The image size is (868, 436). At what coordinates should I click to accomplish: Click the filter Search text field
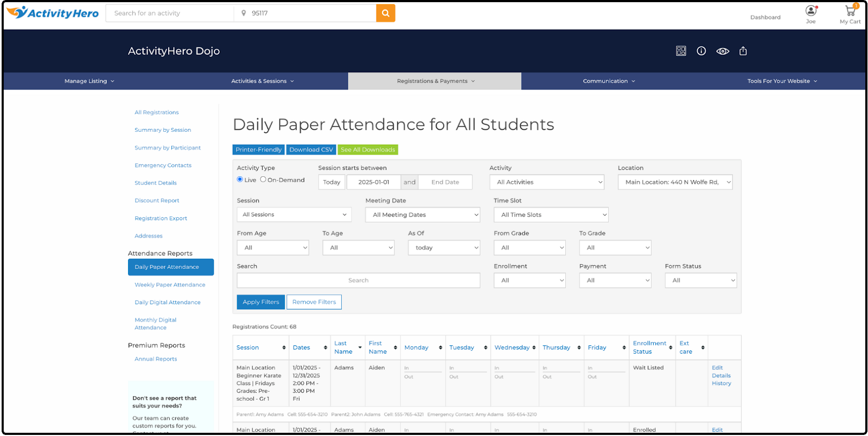click(359, 280)
